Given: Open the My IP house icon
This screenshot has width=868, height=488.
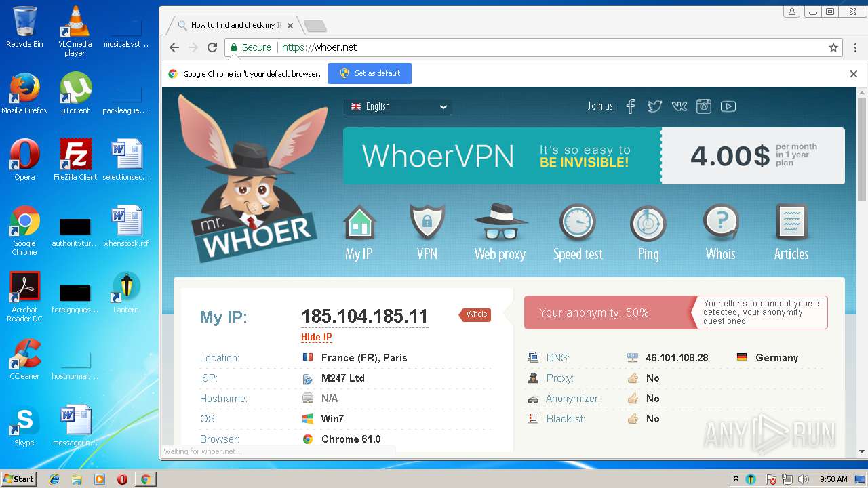Looking at the screenshot, I should click(x=359, y=223).
